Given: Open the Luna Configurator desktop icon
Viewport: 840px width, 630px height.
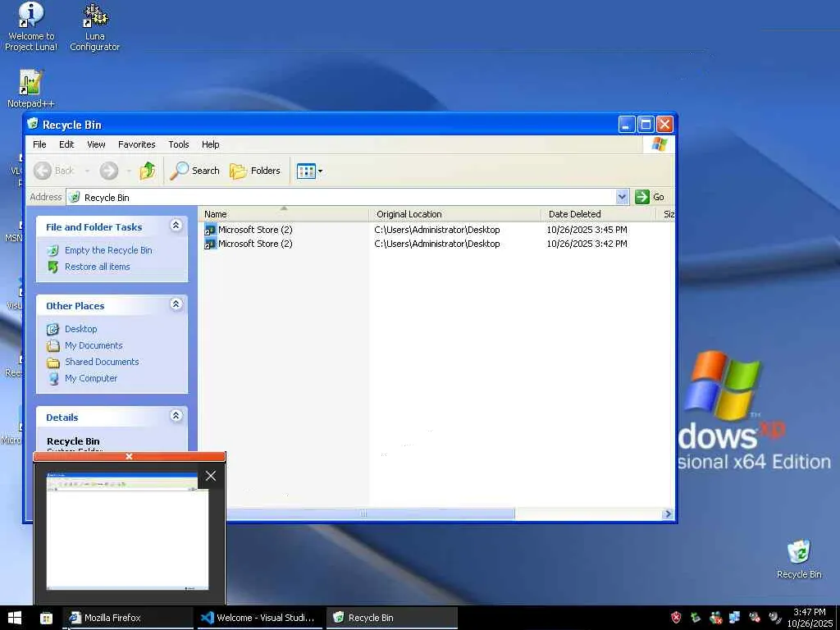Looking at the screenshot, I should point(95,26).
